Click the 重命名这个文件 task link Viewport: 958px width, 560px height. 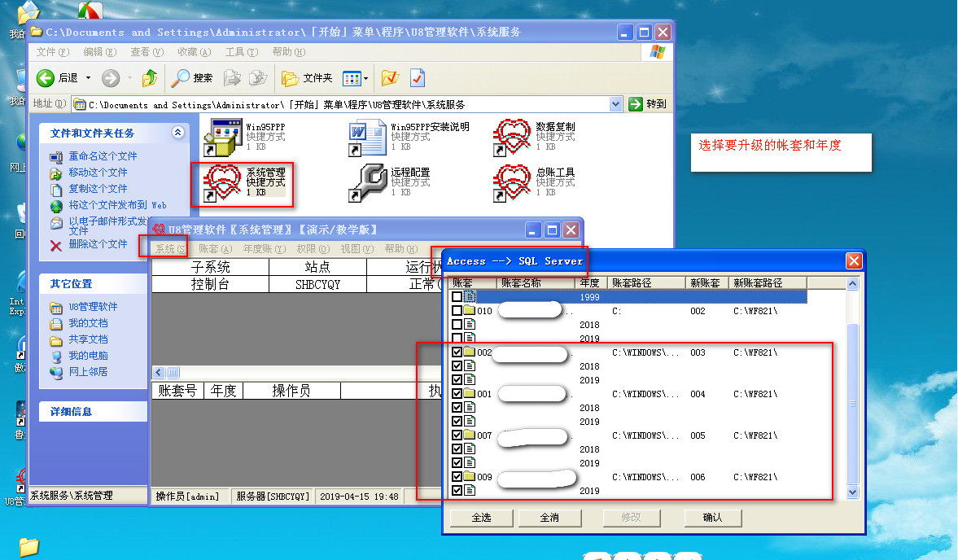click(103, 156)
